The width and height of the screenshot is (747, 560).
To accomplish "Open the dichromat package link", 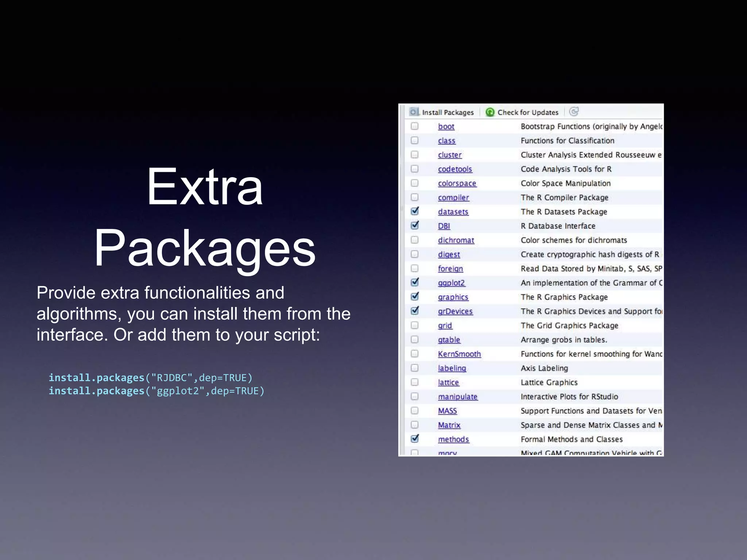I will 456,240.
